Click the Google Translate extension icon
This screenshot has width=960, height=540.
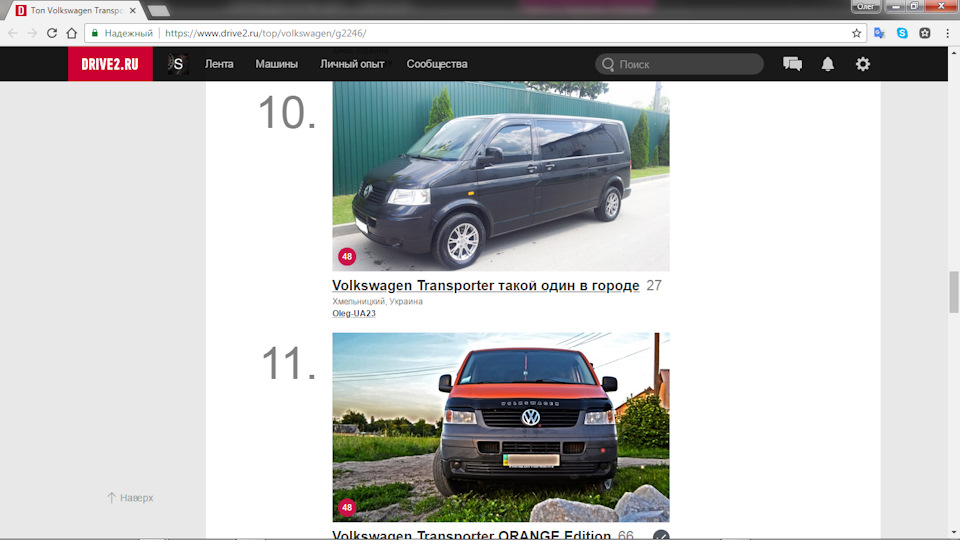coord(879,33)
